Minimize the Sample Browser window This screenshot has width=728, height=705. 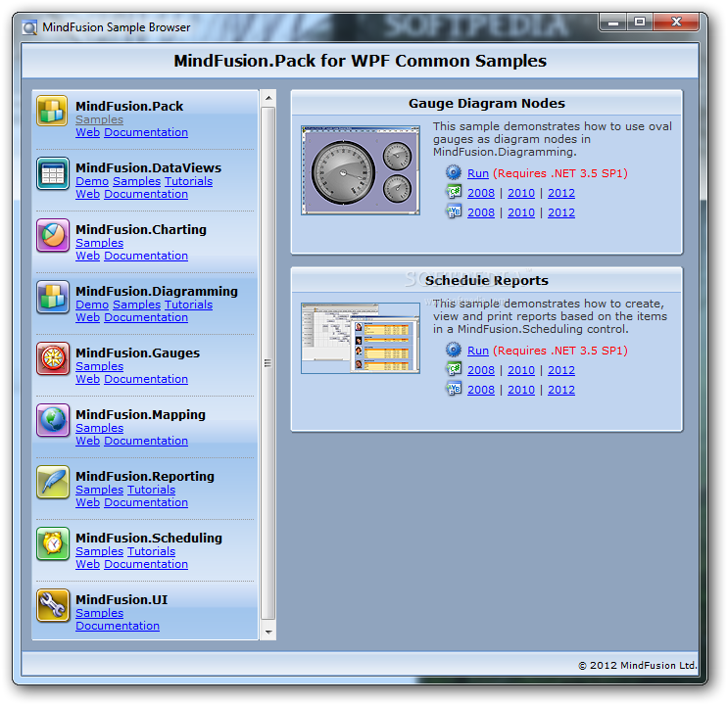coord(613,22)
